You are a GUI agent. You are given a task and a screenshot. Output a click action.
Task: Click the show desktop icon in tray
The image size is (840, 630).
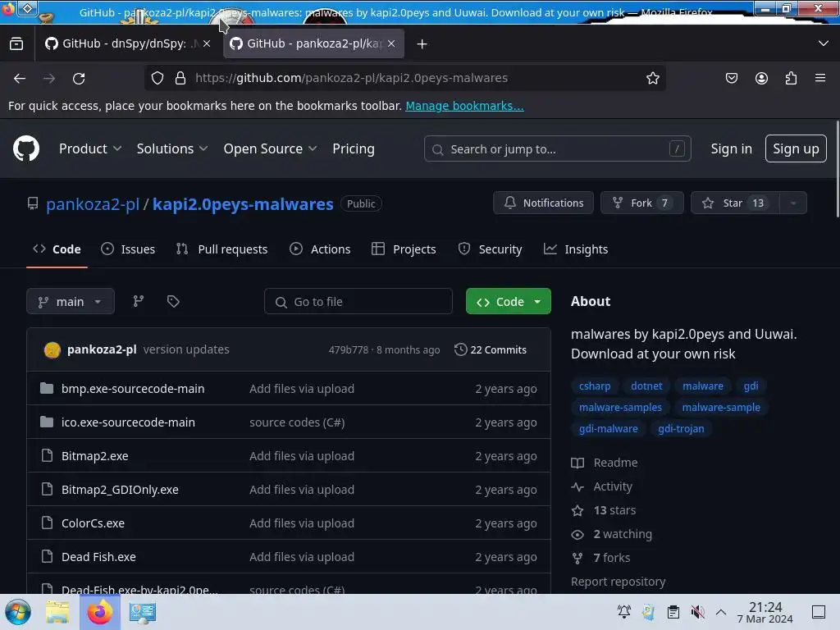pyautogui.click(x=819, y=612)
